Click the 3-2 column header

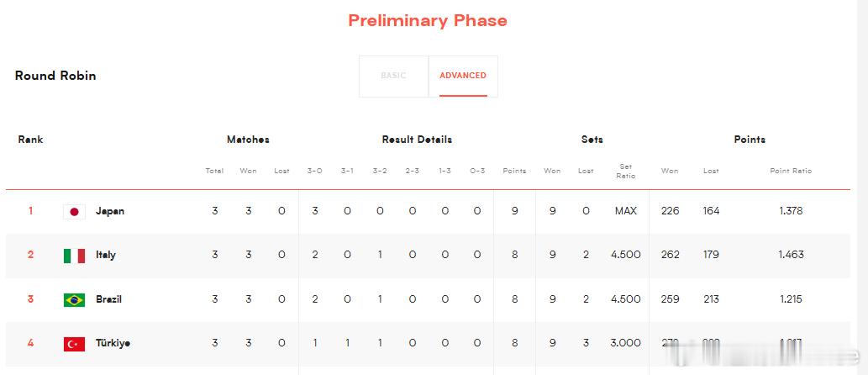pyautogui.click(x=380, y=171)
